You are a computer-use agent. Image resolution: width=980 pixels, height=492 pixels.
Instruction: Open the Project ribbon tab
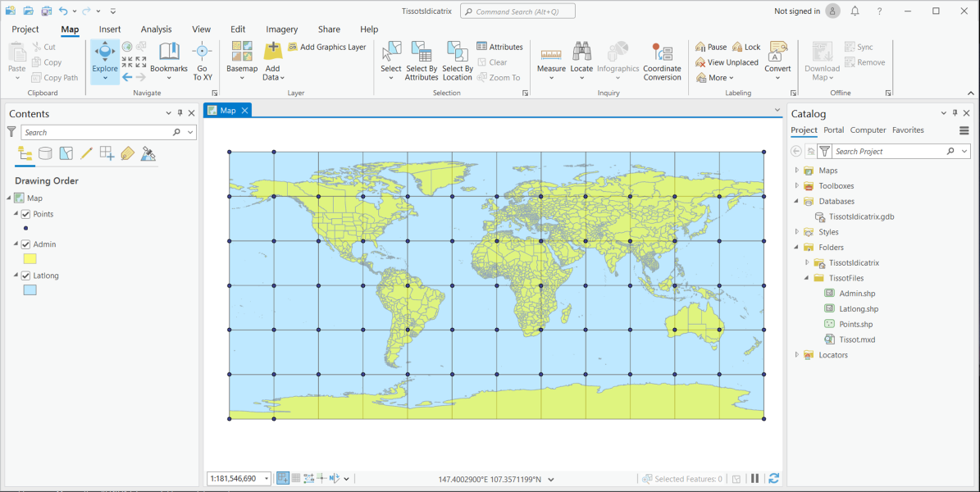[25, 30]
